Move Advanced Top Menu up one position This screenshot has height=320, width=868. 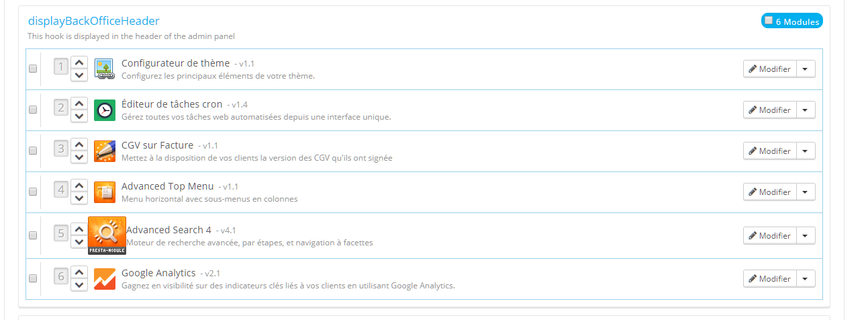pos(79,186)
